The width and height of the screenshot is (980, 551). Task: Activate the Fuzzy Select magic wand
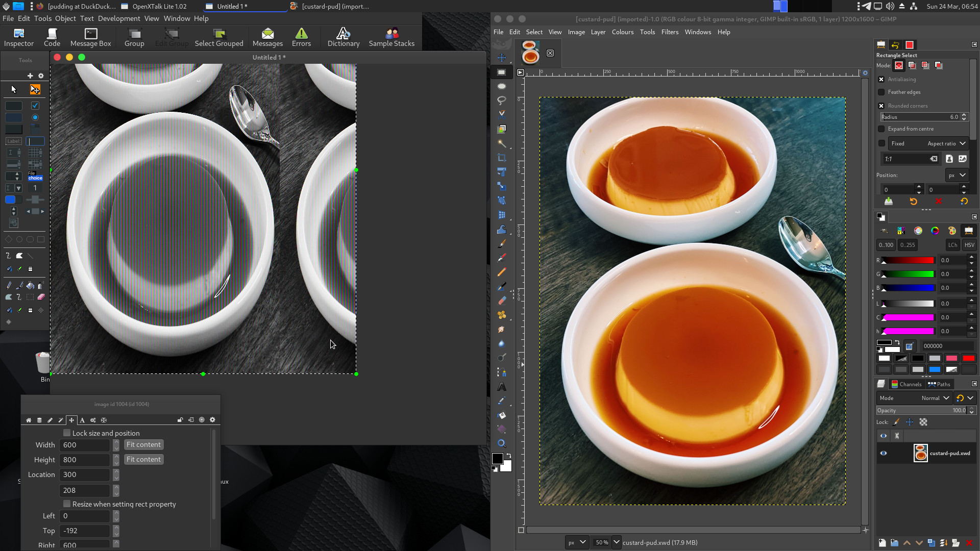pyautogui.click(x=502, y=143)
